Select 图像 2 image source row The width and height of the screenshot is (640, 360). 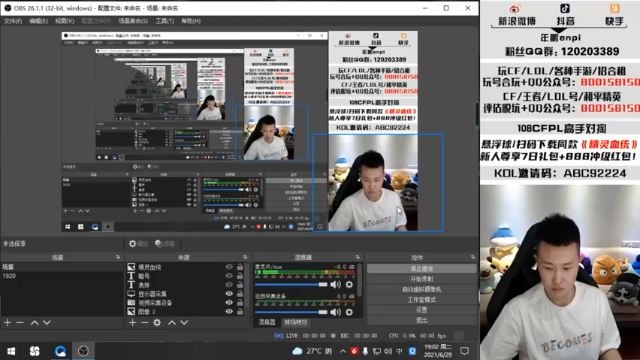(x=186, y=311)
